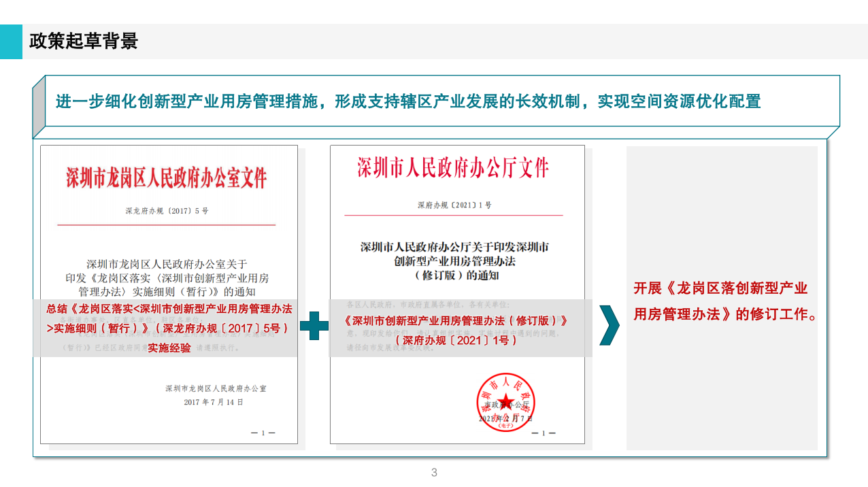Click the red official seal stamp

point(504,402)
